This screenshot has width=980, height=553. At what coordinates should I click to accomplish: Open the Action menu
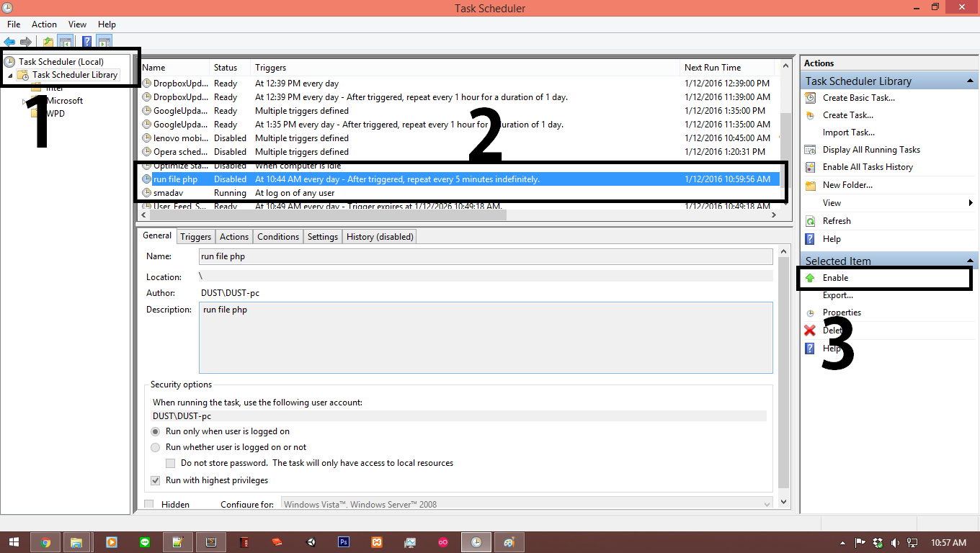point(44,24)
